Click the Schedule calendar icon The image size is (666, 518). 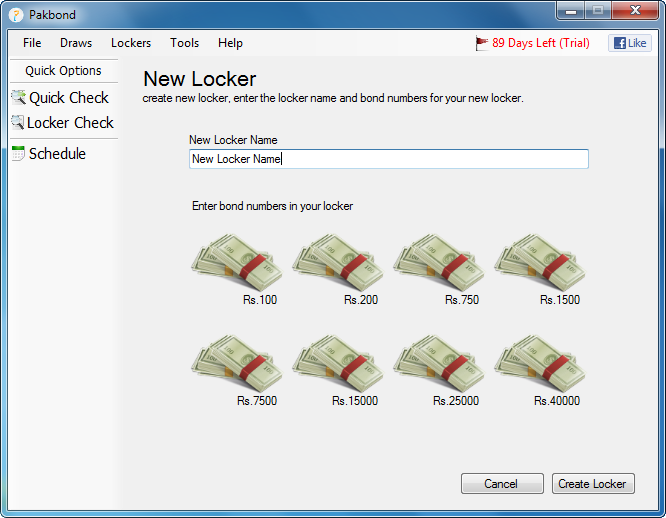click(x=18, y=153)
